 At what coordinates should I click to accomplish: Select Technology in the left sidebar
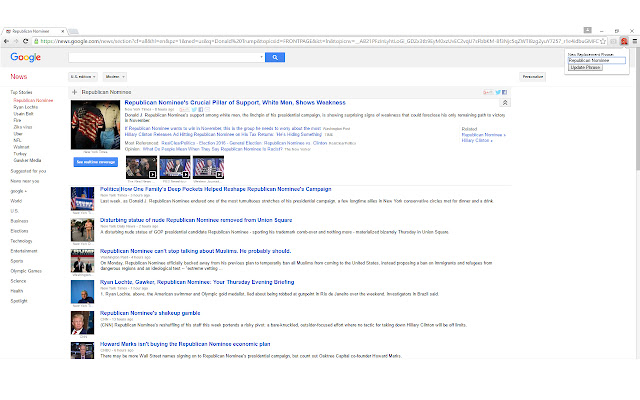coord(22,241)
